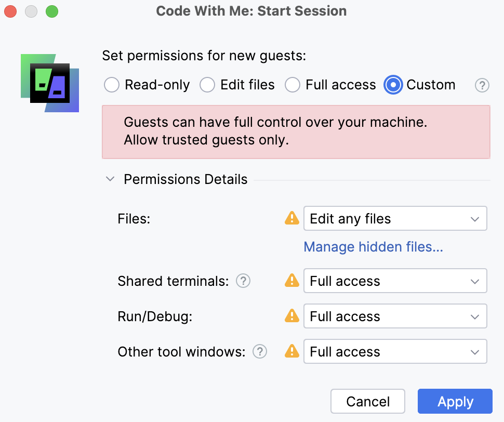Choose the Full access permission level

tap(293, 85)
